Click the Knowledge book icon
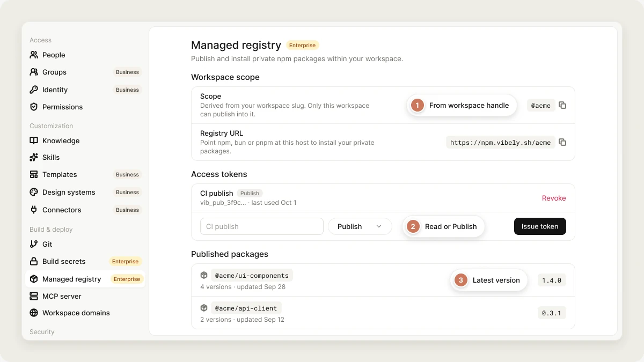The image size is (644, 362). (x=34, y=141)
